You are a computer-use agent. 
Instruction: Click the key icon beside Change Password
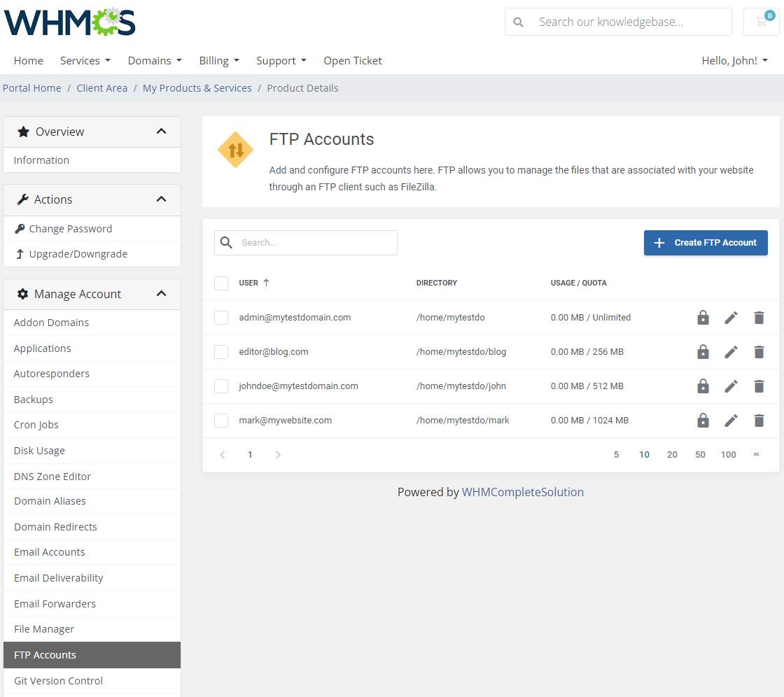point(20,229)
